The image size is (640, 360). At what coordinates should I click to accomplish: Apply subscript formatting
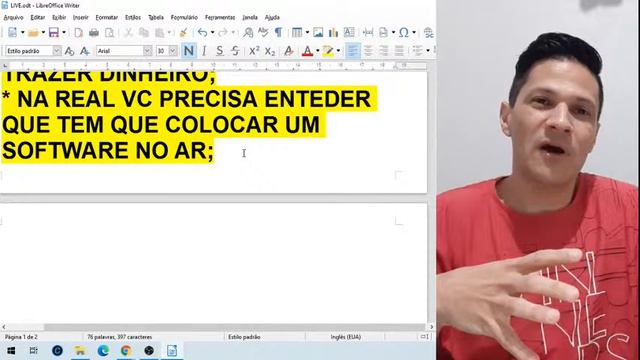click(x=269, y=51)
